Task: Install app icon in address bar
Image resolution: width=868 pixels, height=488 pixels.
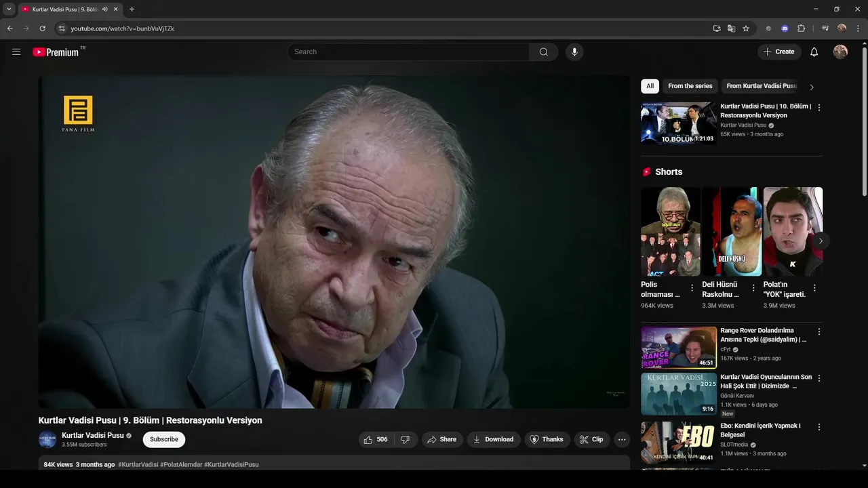Action: [717, 28]
